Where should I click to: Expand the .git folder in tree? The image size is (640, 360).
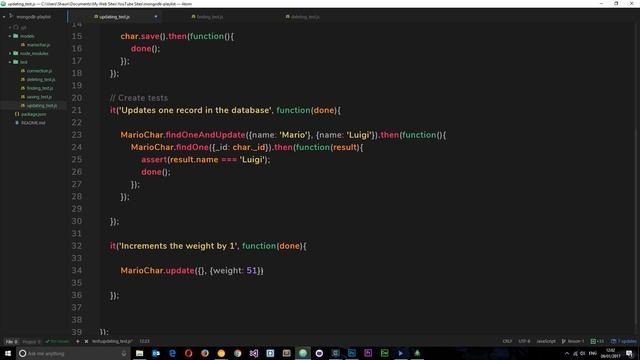(x=10, y=27)
